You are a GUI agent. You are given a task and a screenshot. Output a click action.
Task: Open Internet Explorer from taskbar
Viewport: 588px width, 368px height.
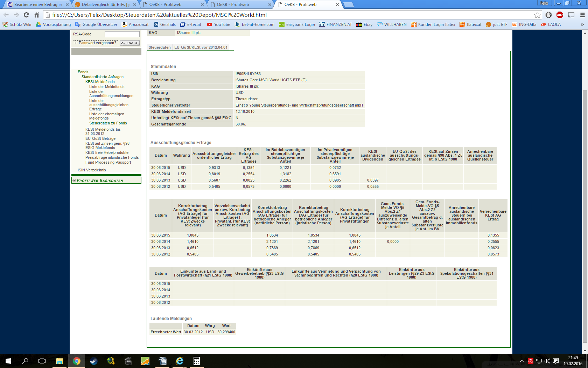pyautogui.click(x=179, y=361)
